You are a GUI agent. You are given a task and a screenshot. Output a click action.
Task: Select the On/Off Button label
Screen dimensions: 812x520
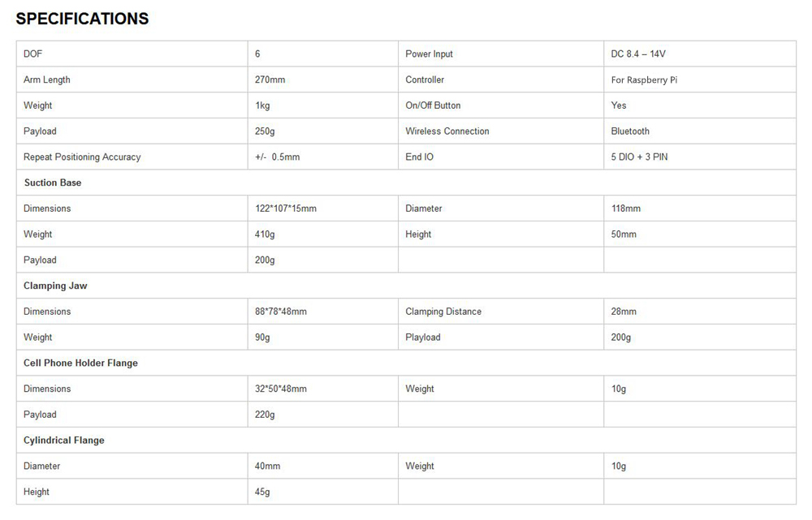[x=433, y=105]
